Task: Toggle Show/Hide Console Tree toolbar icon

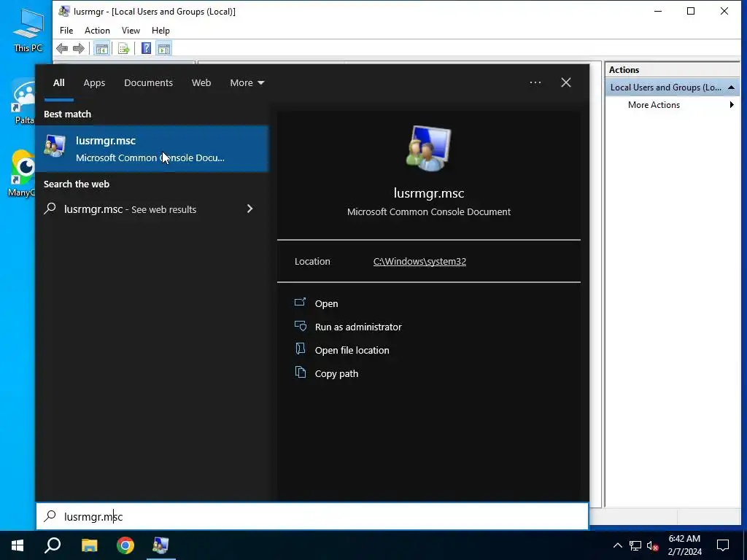Action: pyautogui.click(x=101, y=48)
